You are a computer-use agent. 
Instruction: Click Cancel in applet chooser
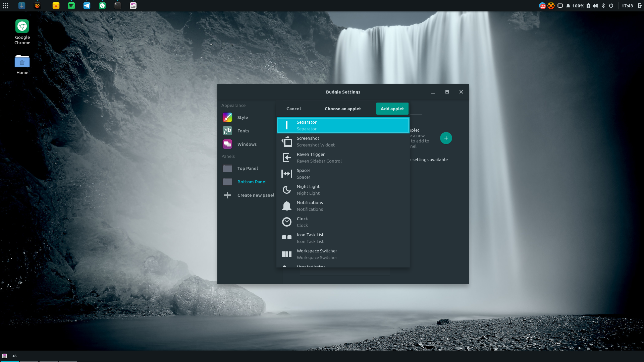(293, 109)
